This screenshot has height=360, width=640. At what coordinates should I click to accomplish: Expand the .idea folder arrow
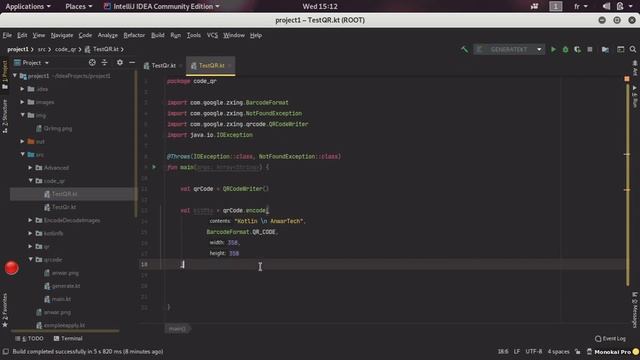(x=22, y=89)
